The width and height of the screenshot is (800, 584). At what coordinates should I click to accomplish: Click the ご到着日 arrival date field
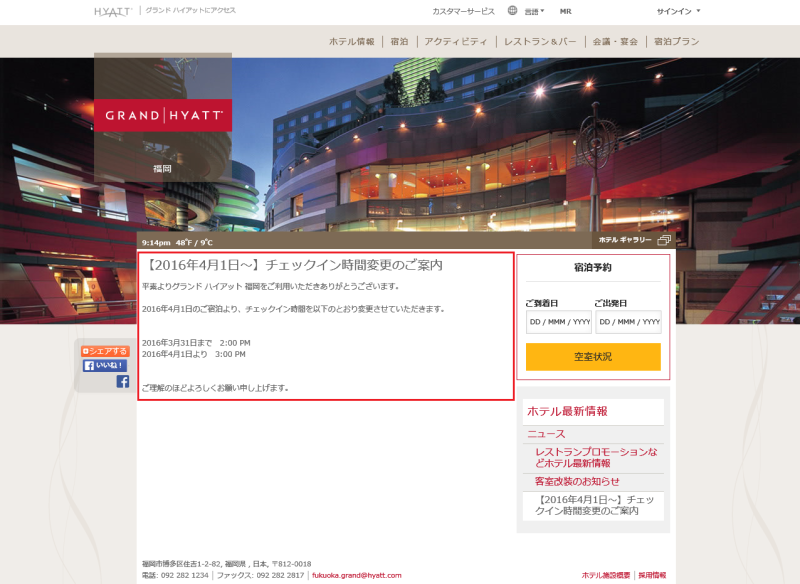(559, 322)
